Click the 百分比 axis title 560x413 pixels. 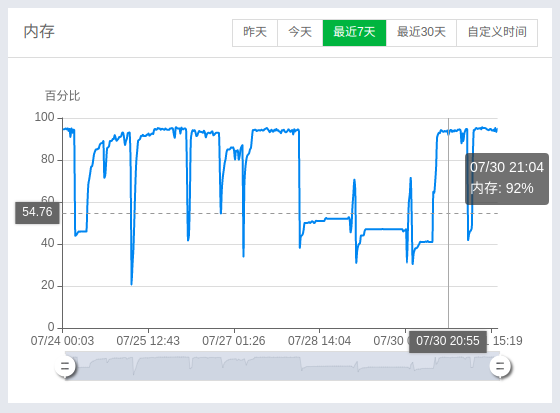click(62, 96)
